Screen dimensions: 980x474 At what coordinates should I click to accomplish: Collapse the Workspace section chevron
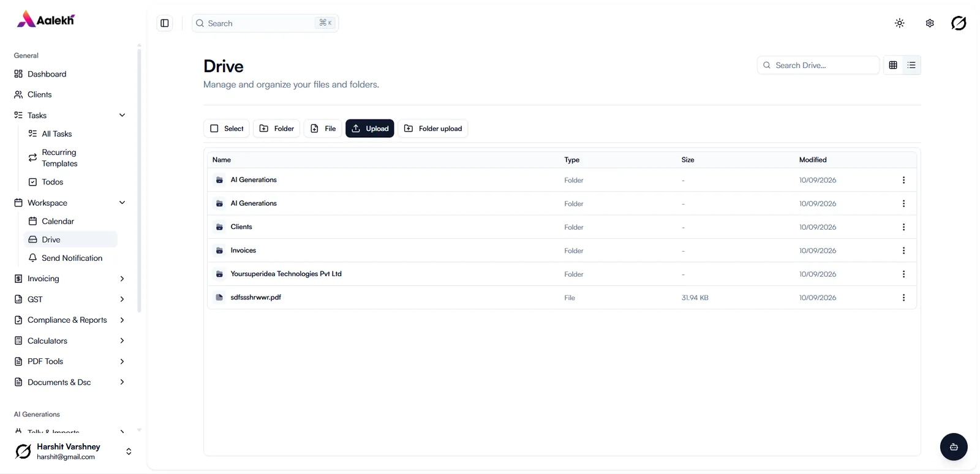click(x=122, y=203)
